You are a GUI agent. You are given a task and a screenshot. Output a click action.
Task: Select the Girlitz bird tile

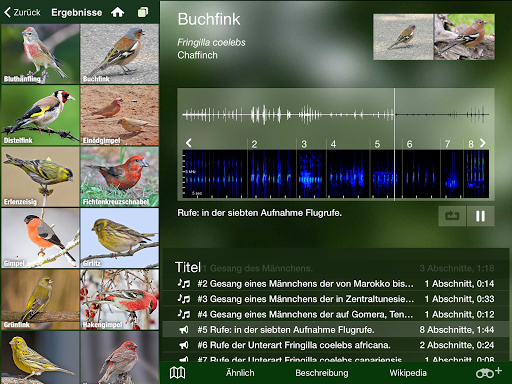[120, 238]
